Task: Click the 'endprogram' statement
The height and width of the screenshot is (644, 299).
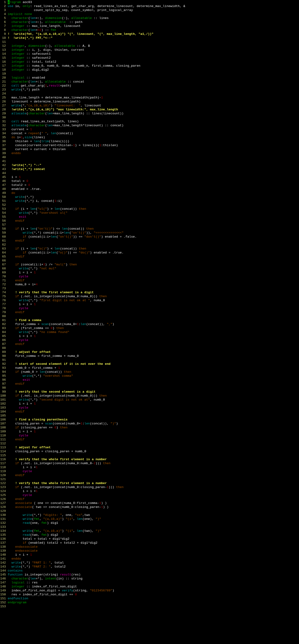Action: point(17,603)
